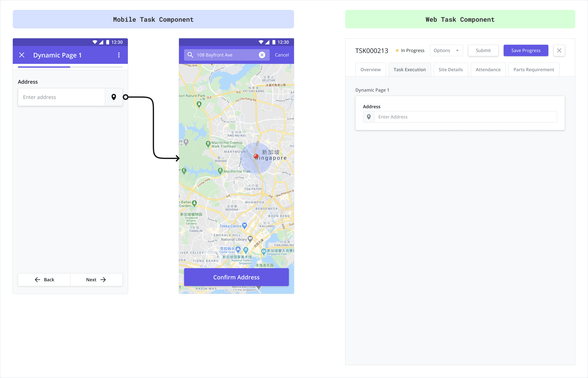Tap the location pin beside the mobile address field
Viewport: 588px width, 378px height.
113,97
